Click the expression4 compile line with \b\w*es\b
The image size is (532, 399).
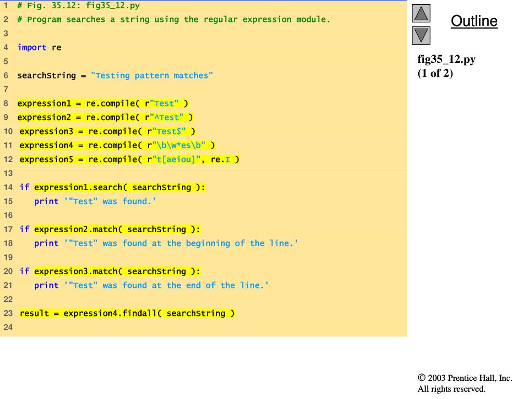click(117, 145)
